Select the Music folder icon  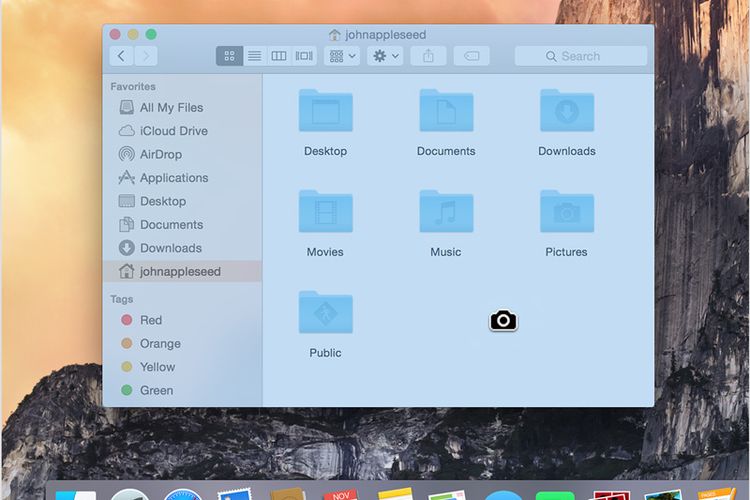[x=446, y=211]
